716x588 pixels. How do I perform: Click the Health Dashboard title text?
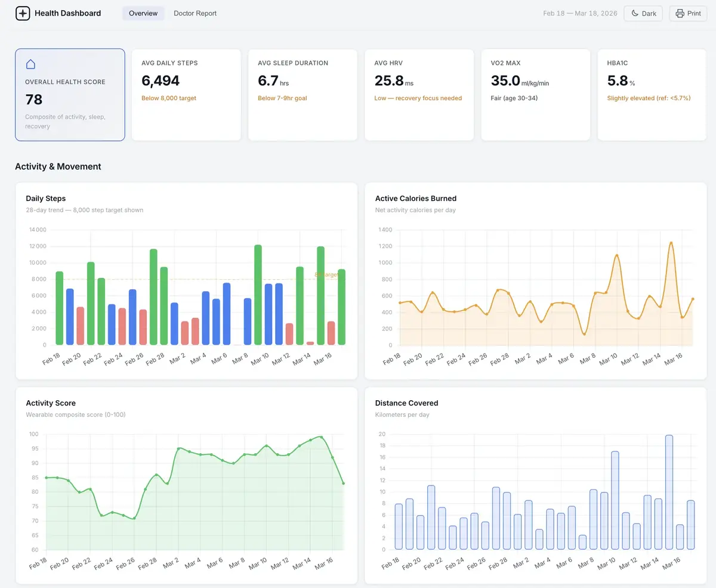[x=68, y=13]
